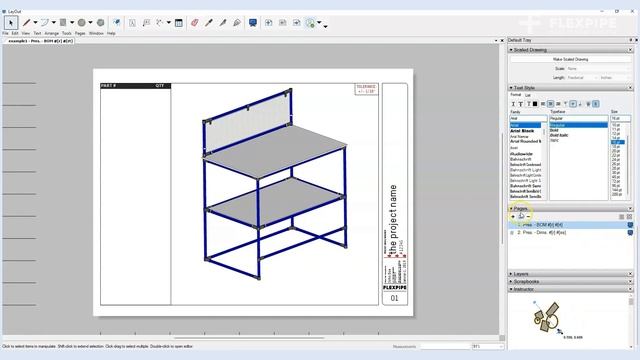Click the Add Page toolbar icon

[269, 23]
